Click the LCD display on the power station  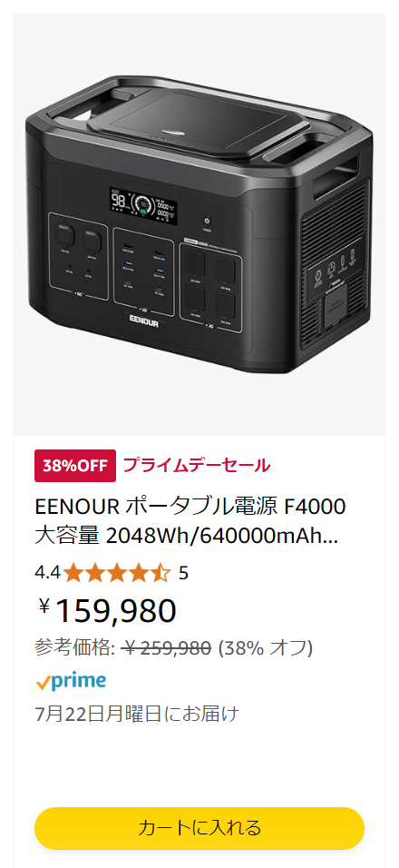pyautogui.click(x=143, y=206)
